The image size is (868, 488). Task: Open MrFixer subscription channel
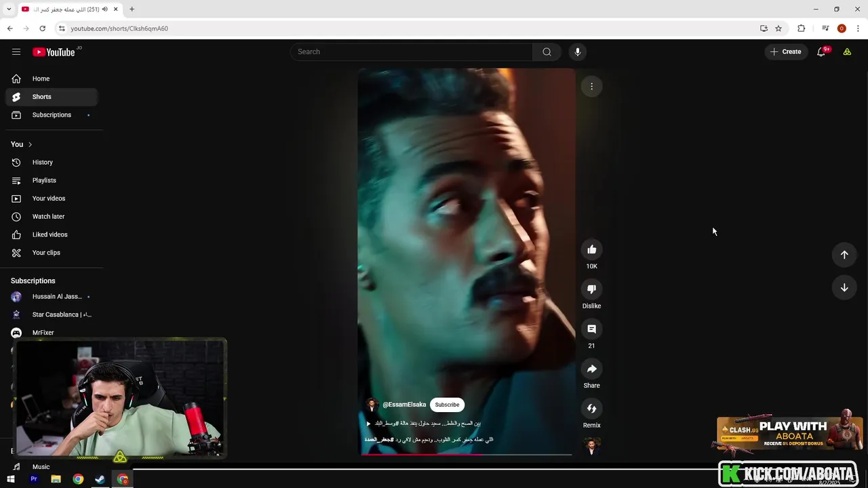[52, 333]
